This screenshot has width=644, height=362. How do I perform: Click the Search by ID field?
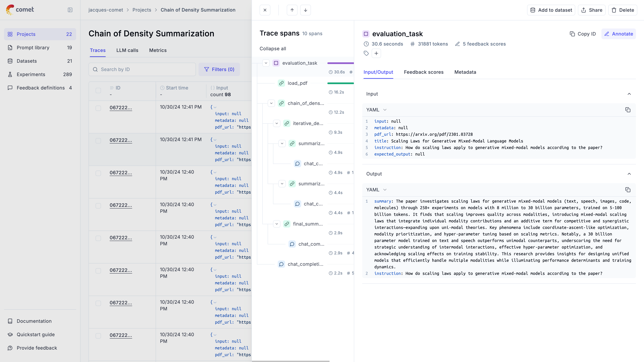click(x=142, y=69)
